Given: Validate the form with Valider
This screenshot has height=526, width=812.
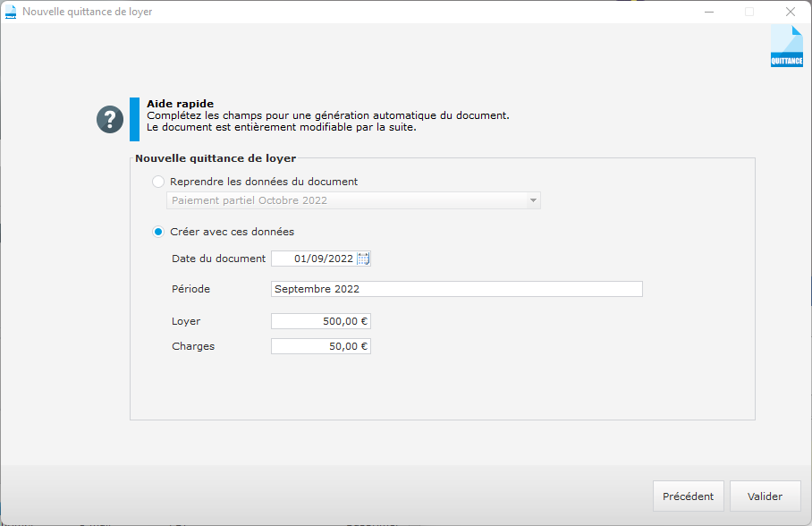Looking at the screenshot, I should click(765, 496).
